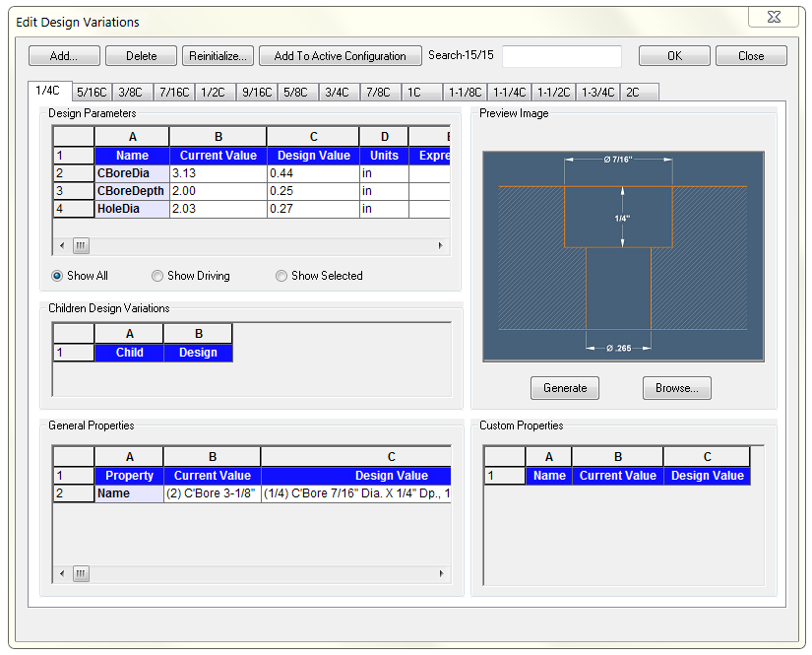
Task: Switch to the 1-1/4C tab
Action: [510, 93]
